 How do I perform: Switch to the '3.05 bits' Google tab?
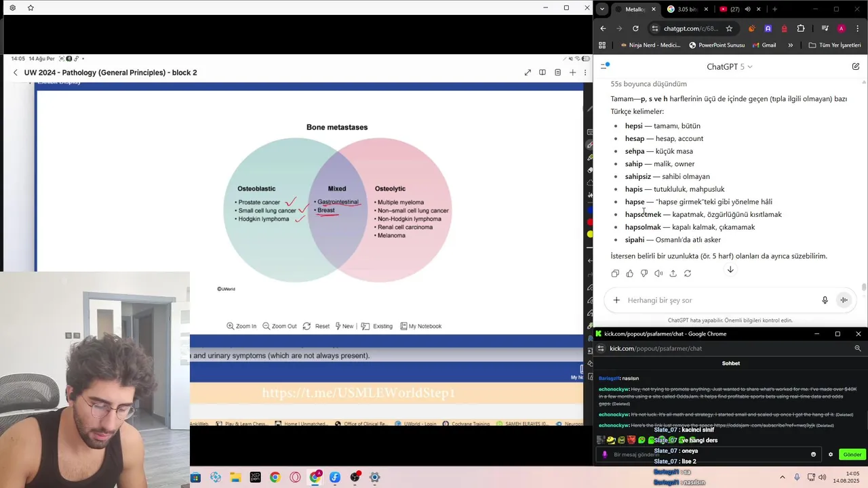tap(687, 9)
